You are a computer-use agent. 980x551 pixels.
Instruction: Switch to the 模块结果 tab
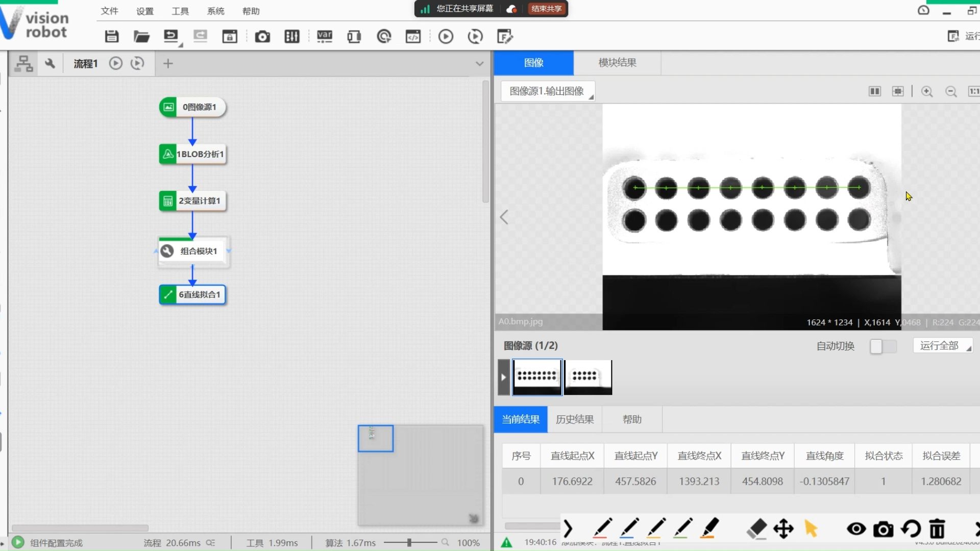(617, 63)
